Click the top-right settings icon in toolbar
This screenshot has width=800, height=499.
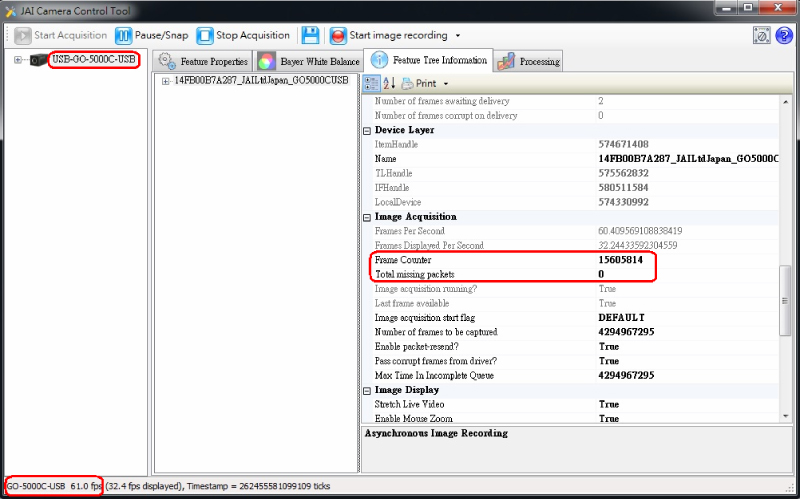[x=761, y=35]
